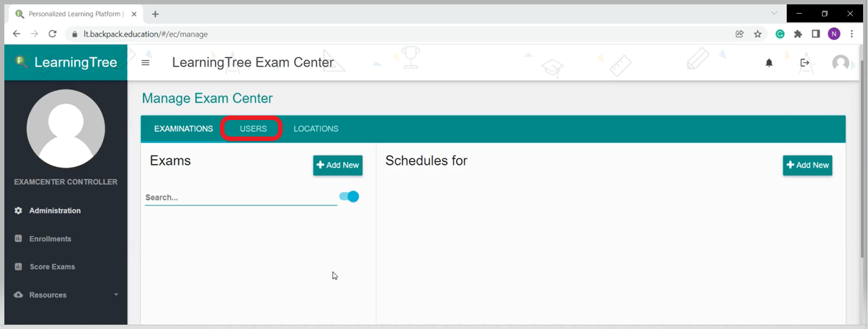Switch to the Locations tab
The image size is (868, 329).
[316, 129]
